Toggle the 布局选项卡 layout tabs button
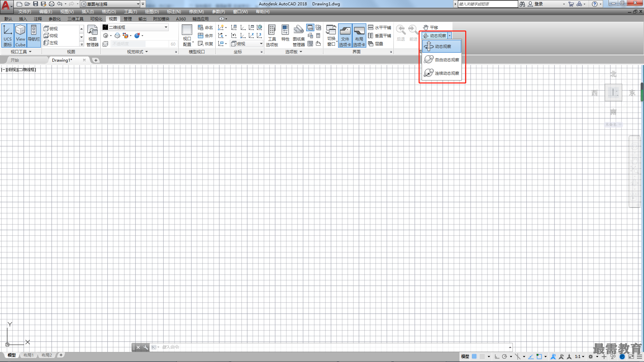Screen dimensions: 644x362 [359, 36]
